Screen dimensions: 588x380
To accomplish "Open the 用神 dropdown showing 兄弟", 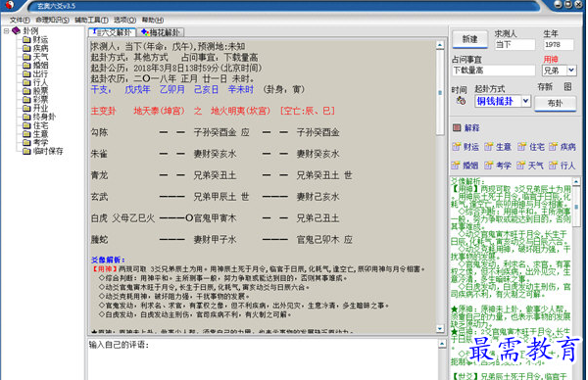I will click(x=571, y=71).
